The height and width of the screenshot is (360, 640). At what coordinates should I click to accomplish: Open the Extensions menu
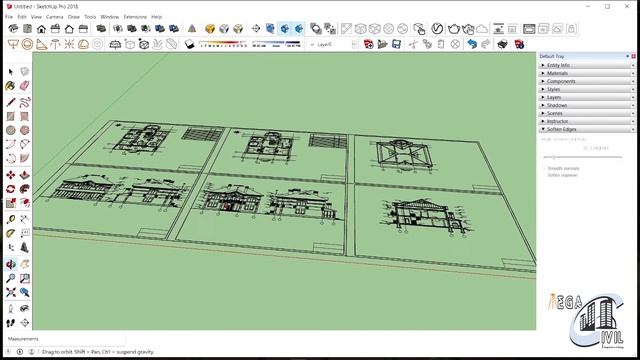(135, 17)
